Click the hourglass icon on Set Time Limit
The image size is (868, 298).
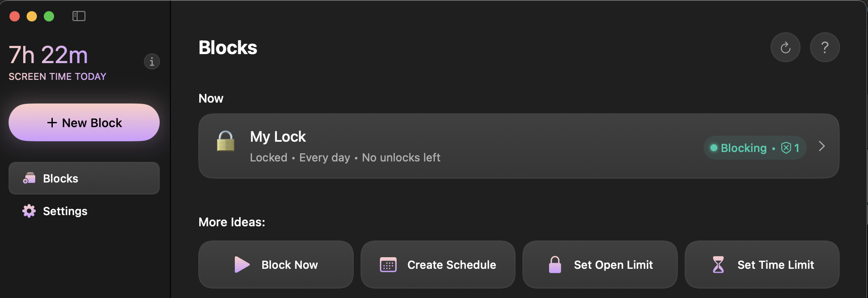[x=718, y=265]
